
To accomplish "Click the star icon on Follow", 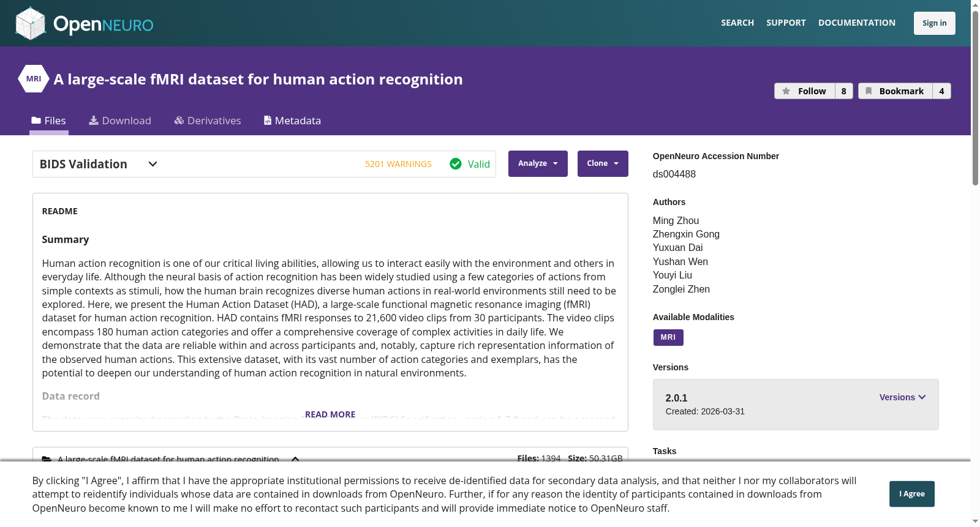I will pos(786,91).
